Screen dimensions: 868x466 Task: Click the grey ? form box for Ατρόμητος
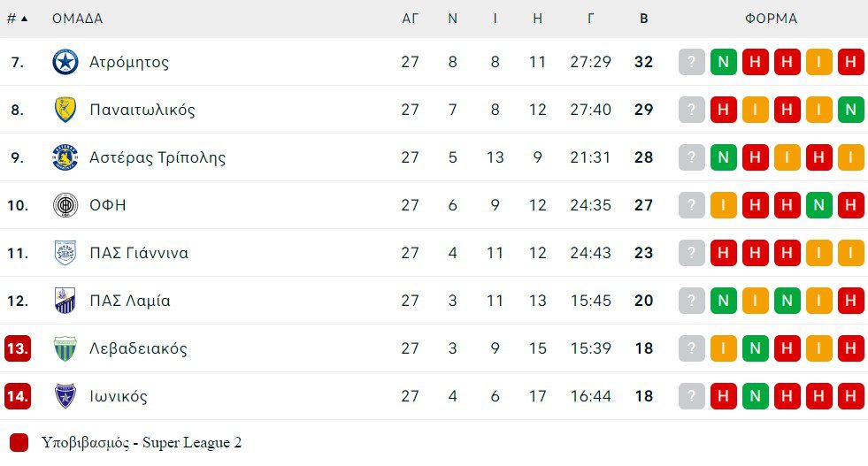point(692,62)
